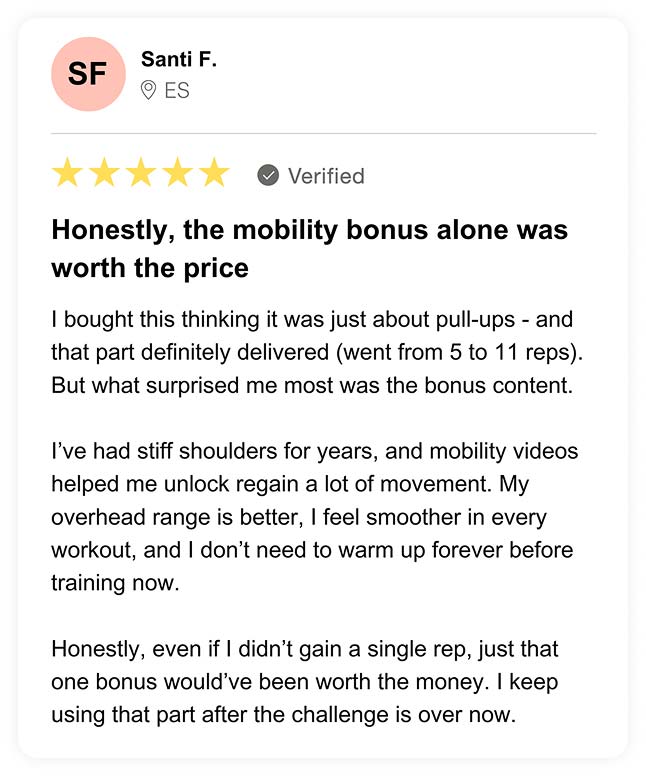646x776 pixels.
Task: Click the final paragraph starting "Honestly, even if"
Action: [305, 682]
